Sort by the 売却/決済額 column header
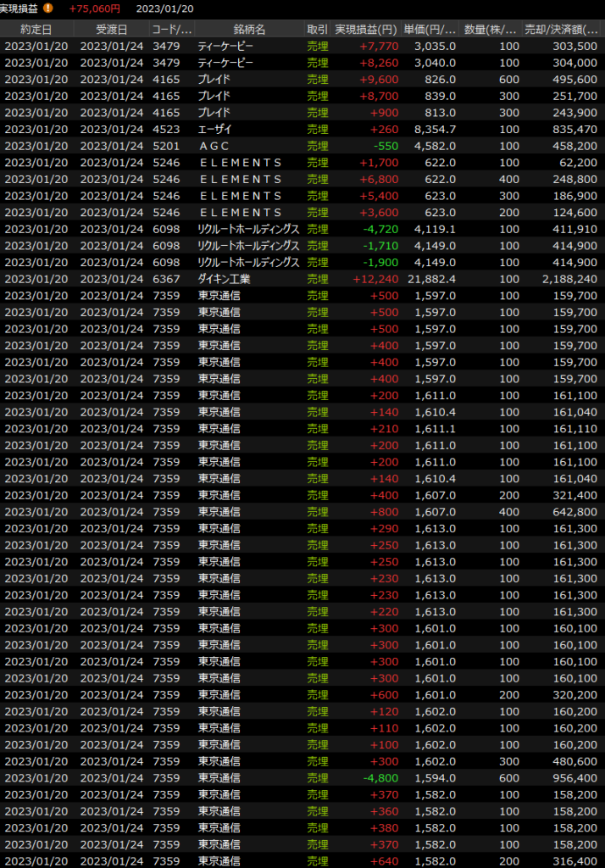 click(561, 29)
